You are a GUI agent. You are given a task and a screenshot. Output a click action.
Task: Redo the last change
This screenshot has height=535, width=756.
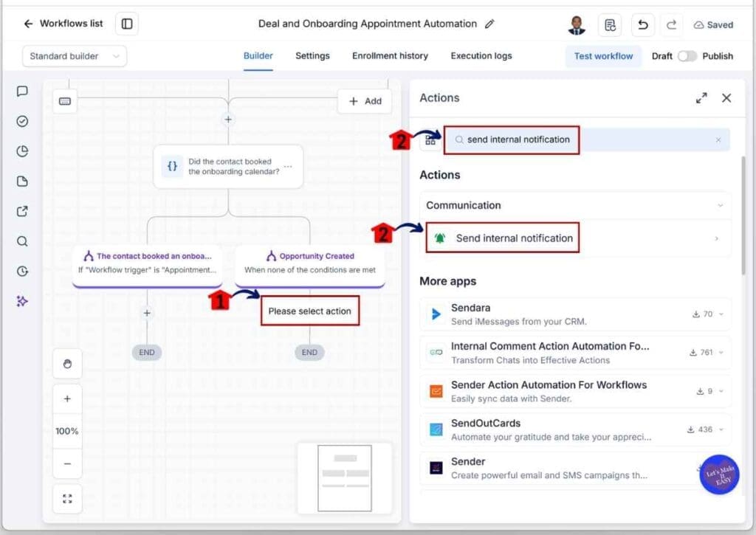[x=671, y=24]
